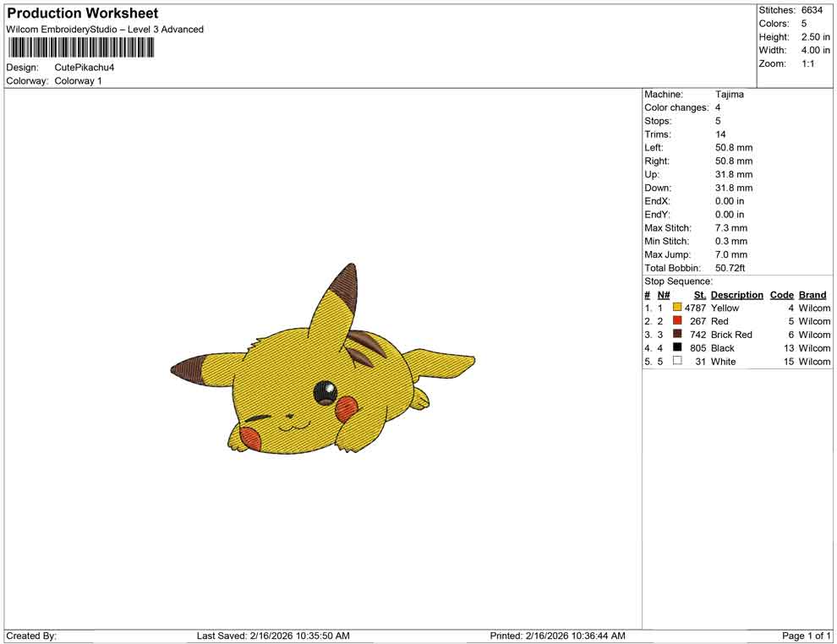Click the Tajima machine name value
The image size is (837, 644).
click(x=730, y=95)
